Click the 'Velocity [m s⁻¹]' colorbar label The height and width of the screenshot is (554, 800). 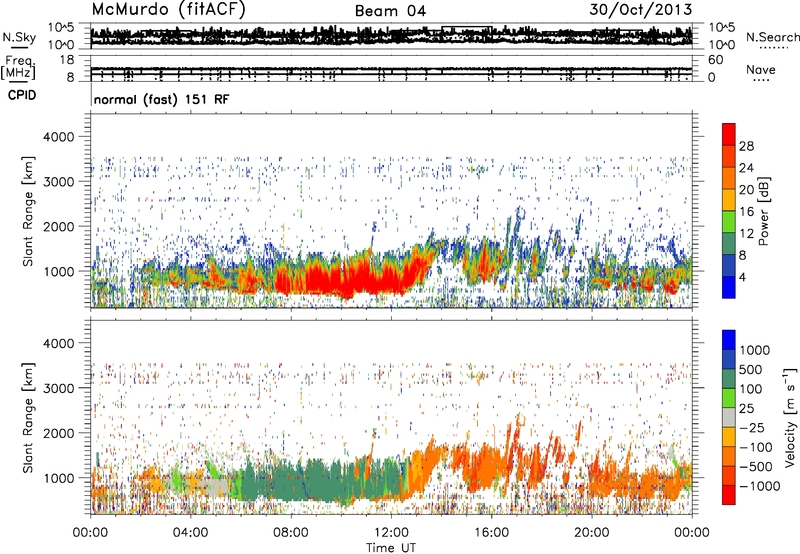click(x=790, y=417)
